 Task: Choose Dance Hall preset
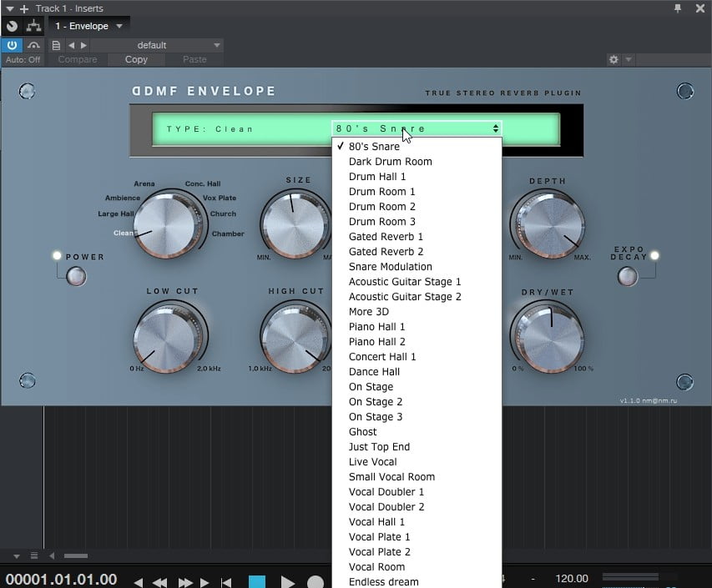coord(417,372)
